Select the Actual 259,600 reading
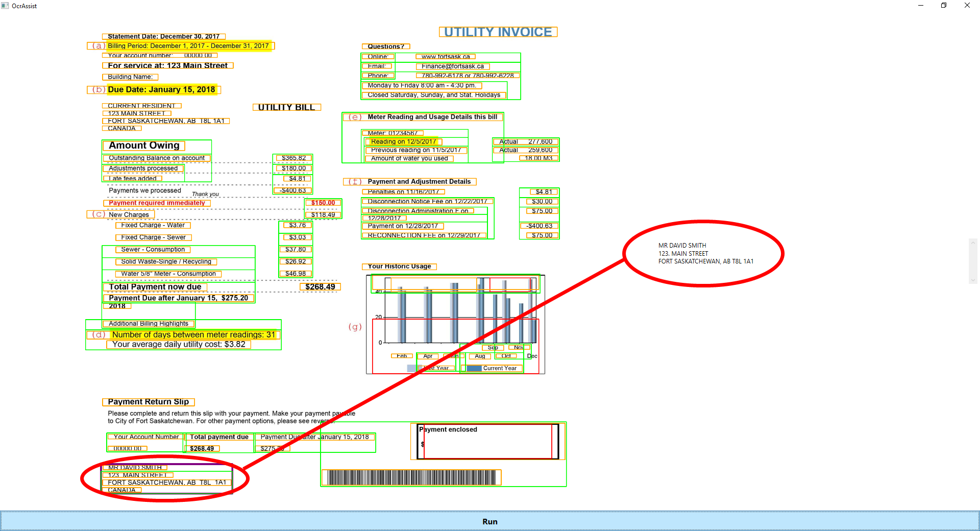 click(x=526, y=150)
